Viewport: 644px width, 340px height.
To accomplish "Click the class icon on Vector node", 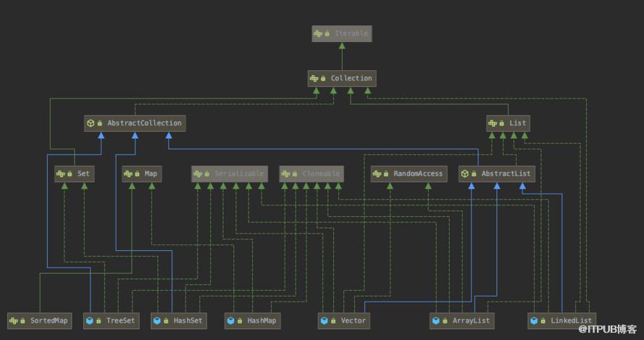I will 324,320.
